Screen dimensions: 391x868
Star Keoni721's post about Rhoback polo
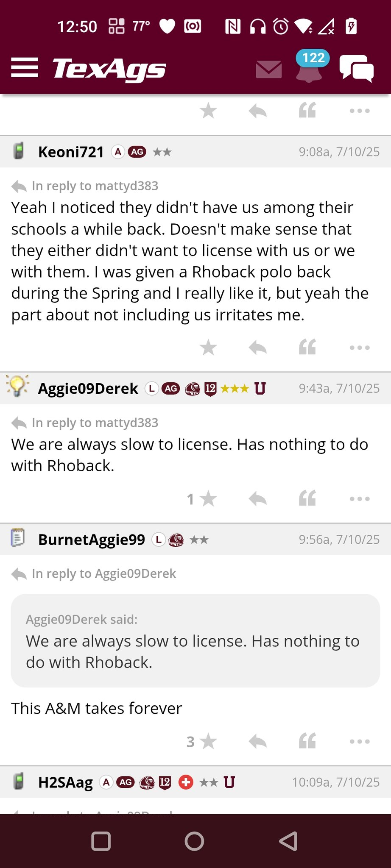point(208,348)
